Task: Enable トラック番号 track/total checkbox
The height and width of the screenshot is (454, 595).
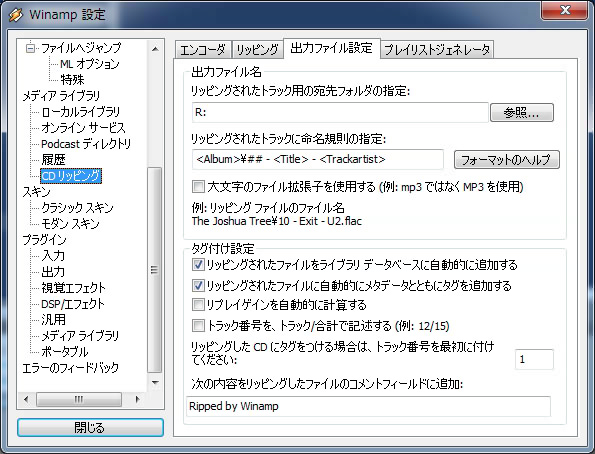Action: [198, 325]
